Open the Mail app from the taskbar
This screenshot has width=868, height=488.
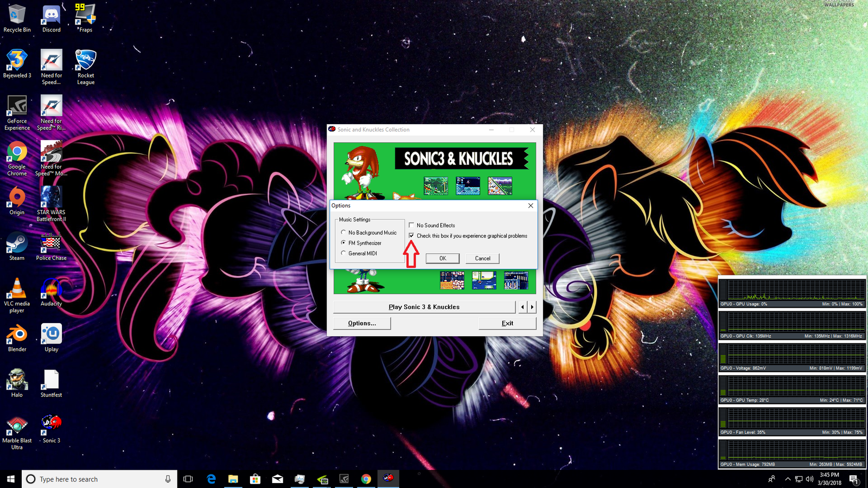tap(277, 479)
